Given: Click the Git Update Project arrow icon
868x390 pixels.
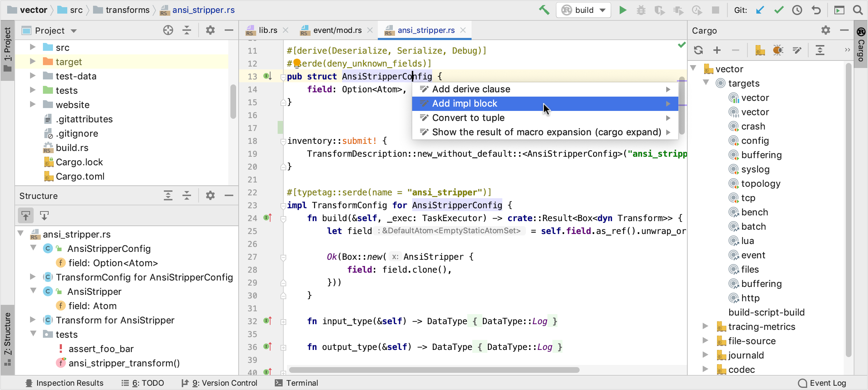Looking at the screenshot, I should pos(760,10).
